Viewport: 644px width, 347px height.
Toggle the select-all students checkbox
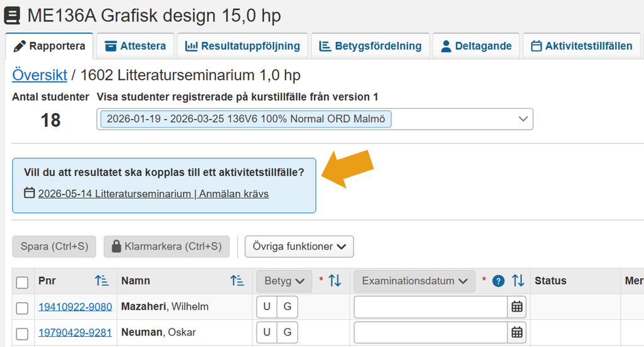[22, 282]
